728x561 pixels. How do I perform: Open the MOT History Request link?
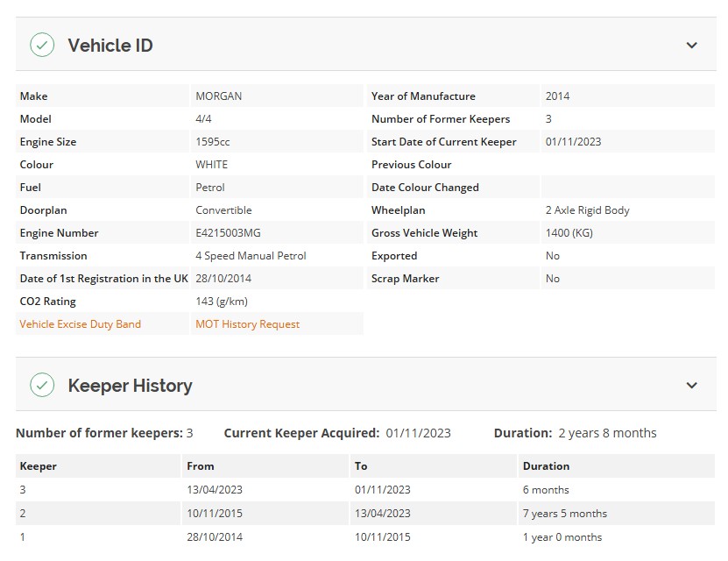[247, 324]
